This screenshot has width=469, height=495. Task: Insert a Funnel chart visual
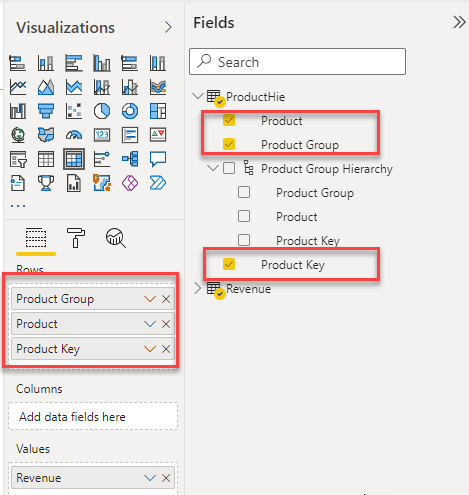click(x=46, y=111)
